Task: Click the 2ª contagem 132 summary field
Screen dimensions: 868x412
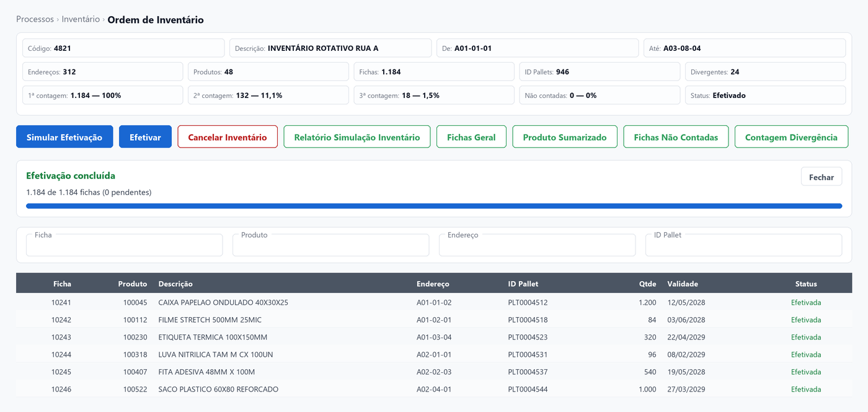Action: [268, 95]
